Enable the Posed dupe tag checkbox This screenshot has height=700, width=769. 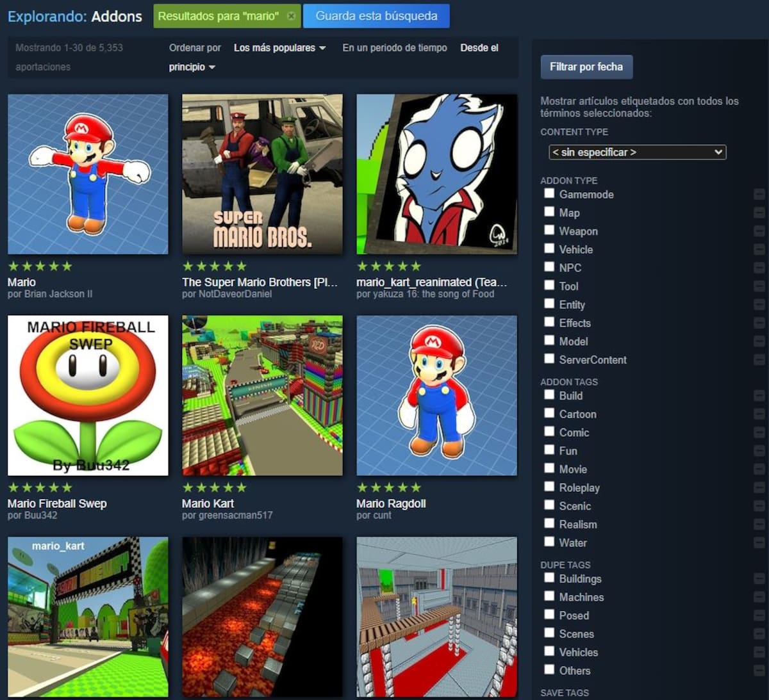click(549, 614)
